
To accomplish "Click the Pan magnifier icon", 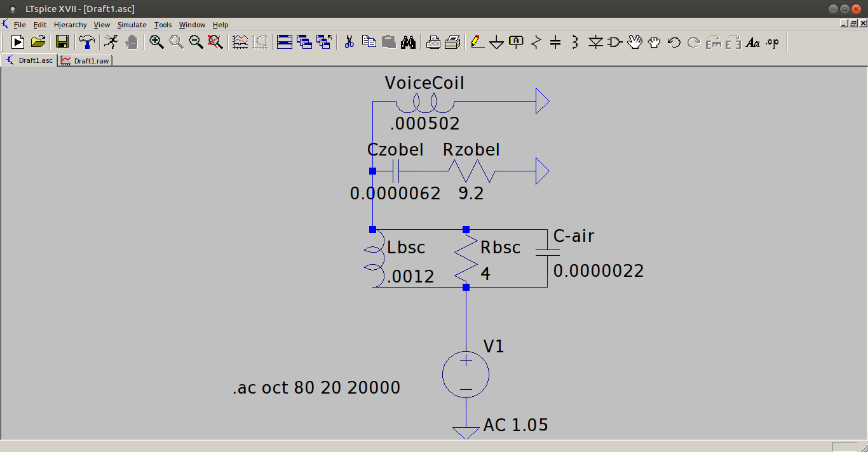I will click(x=176, y=42).
